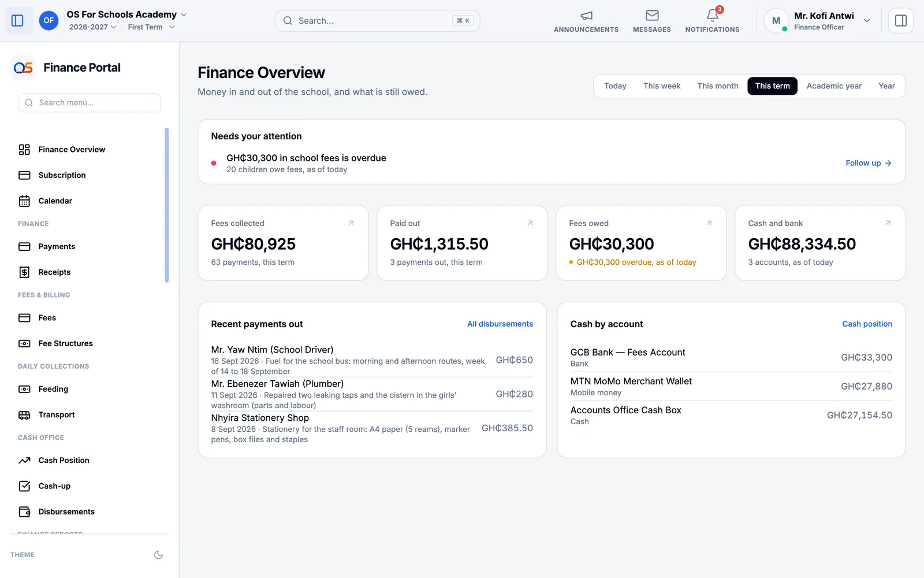Screen dimensions: 924x578
Task: Select the Today period tab
Action: pos(615,86)
